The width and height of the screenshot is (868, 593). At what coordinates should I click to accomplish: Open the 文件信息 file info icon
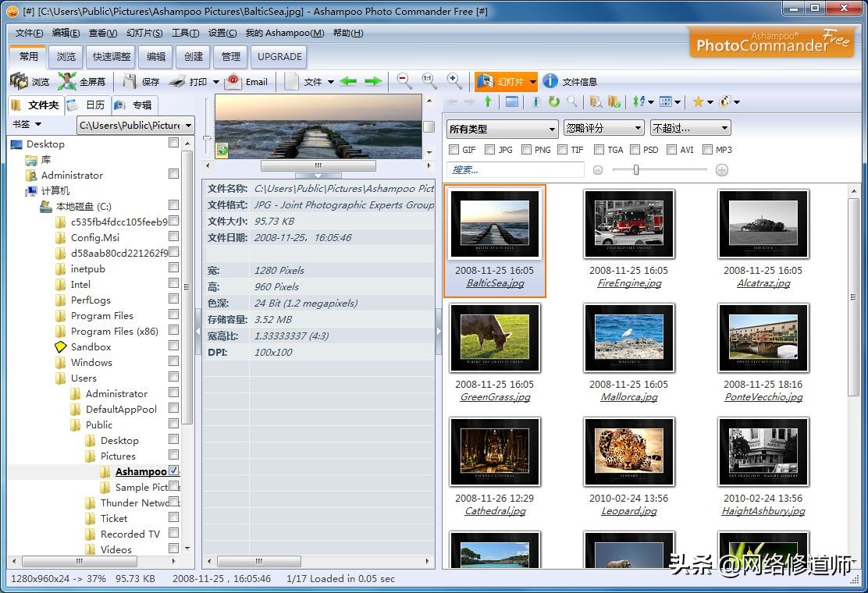pos(550,81)
